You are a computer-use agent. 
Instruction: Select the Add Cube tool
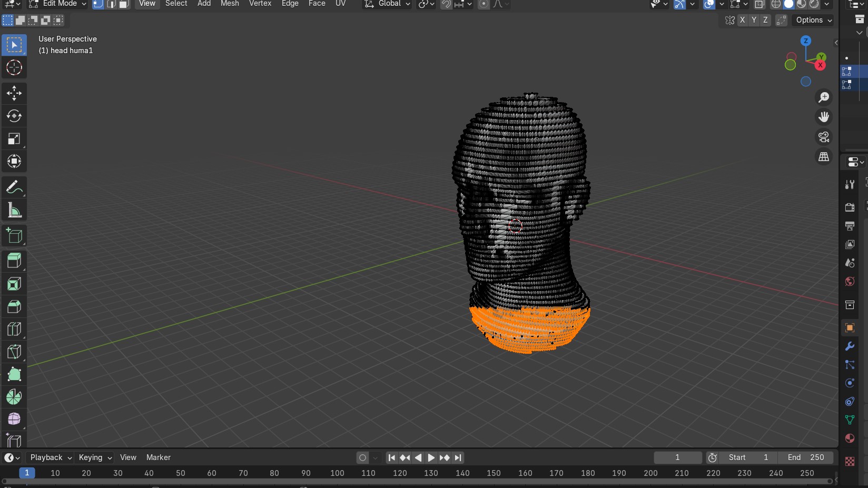tap(14, 236)
